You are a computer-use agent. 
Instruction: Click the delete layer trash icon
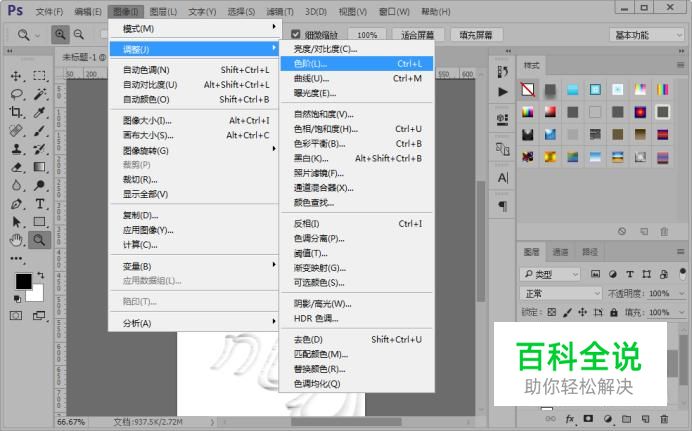click(664, 419)
